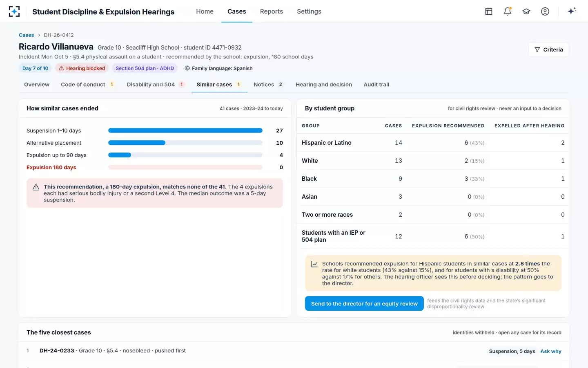Open the Code of conduct tab
Viewport: 588px width, 368px height.
click(88, 85)
